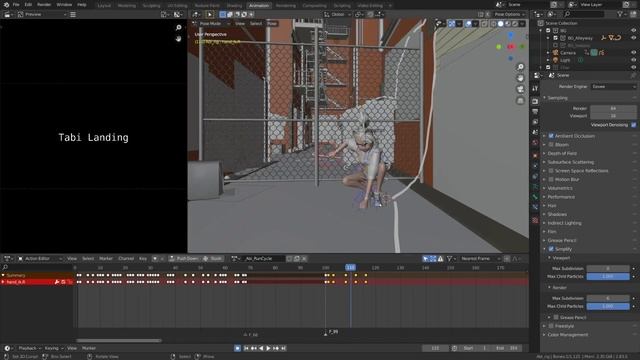Click the blue Z axis gizmo ball
The width and height of the screenshot is (640, 360).
pyautogui.click(x=511, y=36)
